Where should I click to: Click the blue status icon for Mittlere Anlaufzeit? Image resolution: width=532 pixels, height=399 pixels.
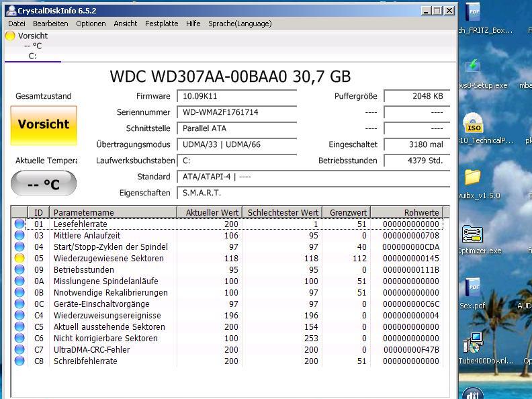point(19,235)
